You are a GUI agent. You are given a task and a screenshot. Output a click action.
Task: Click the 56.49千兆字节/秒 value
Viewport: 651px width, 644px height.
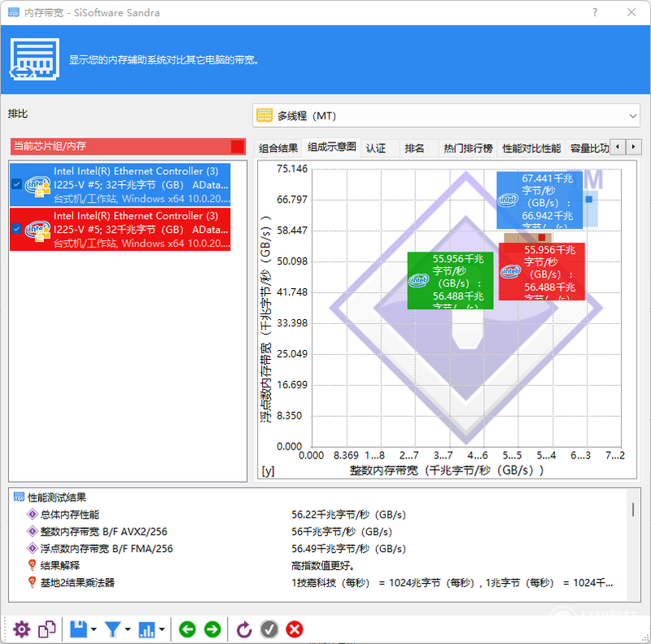348,549
